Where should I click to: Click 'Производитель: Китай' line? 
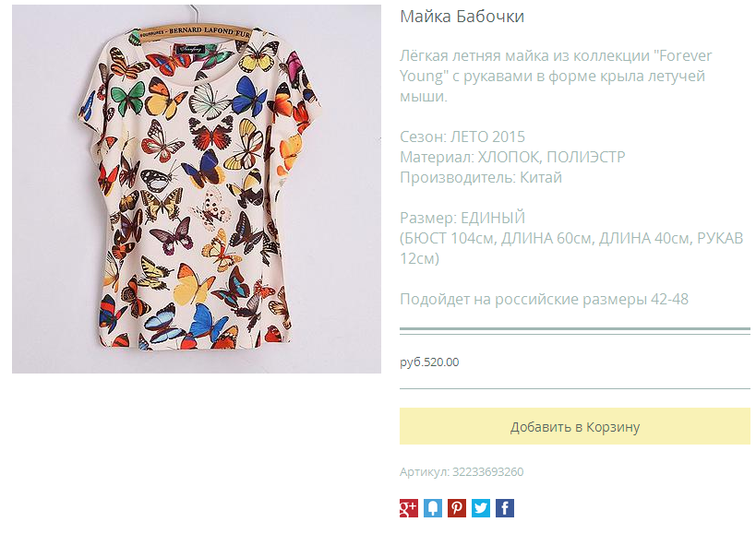pos(481,177)
